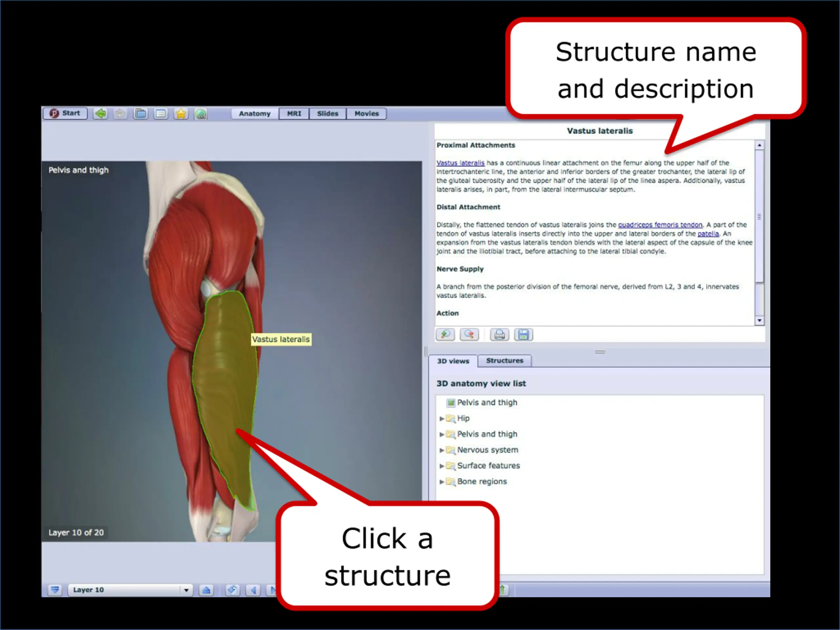Screen dimensions: 840x630
Task: Follow the patella link
Action: click(x=708, y=234)
